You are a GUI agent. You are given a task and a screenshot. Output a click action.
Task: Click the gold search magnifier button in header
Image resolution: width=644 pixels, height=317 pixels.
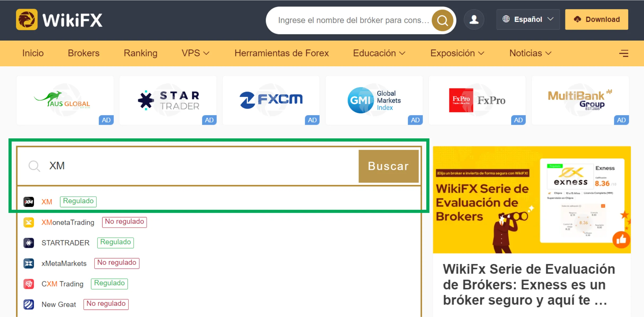click(442, 20)
